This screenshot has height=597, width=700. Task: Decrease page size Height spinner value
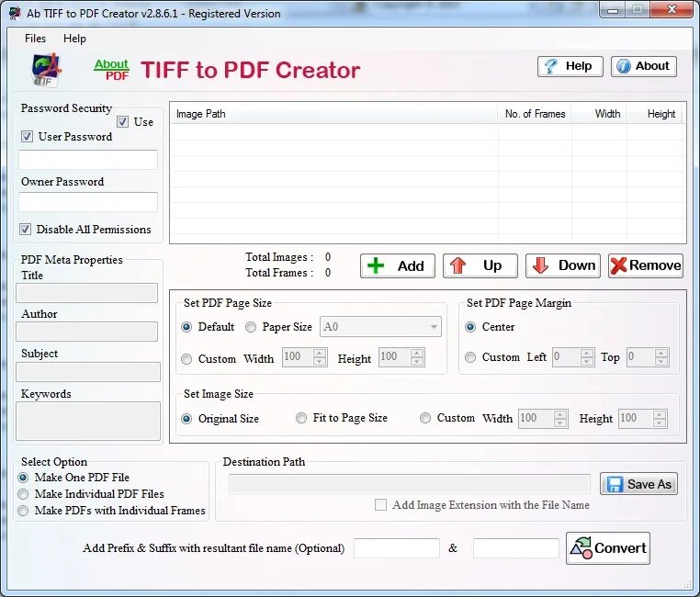tap(417, 361)
